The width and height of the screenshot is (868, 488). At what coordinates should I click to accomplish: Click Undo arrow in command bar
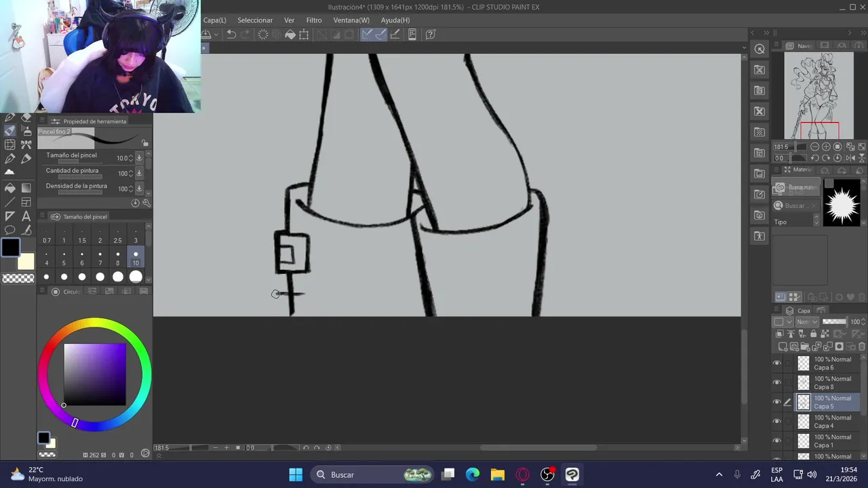(x=231, y=35)
